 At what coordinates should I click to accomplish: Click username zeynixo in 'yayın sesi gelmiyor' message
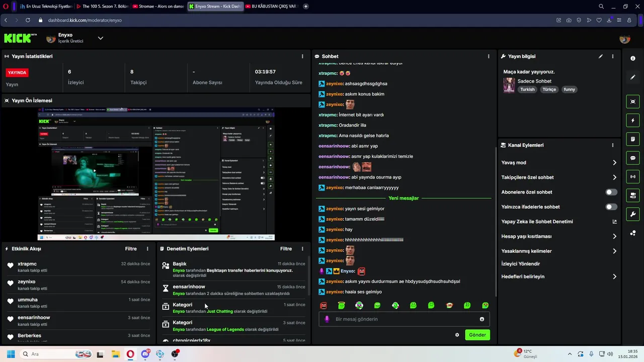coord(335,209)
